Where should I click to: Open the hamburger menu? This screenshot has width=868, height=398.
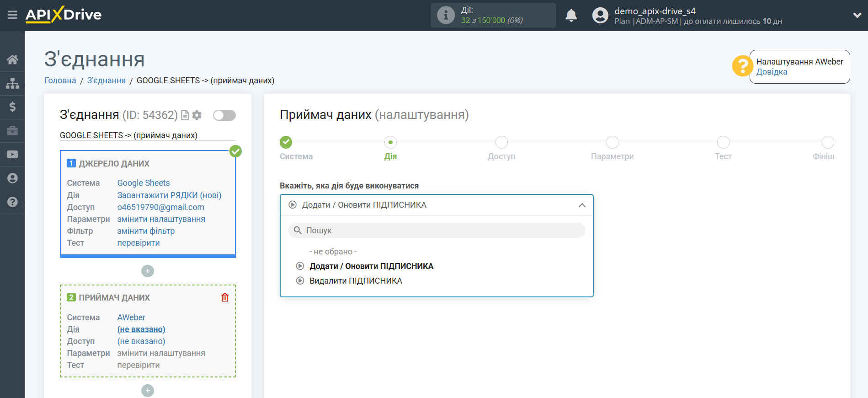pyautogui.click(x=12, y=15)
